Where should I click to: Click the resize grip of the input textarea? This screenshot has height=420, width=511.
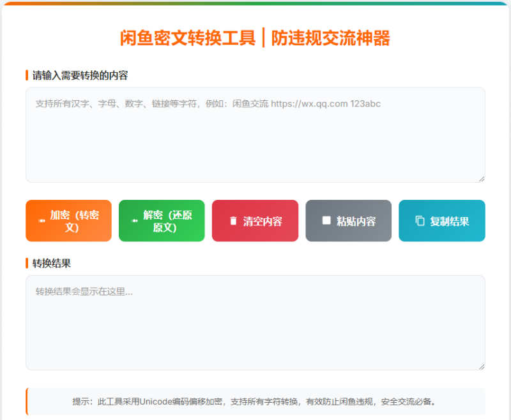(481, 179)
